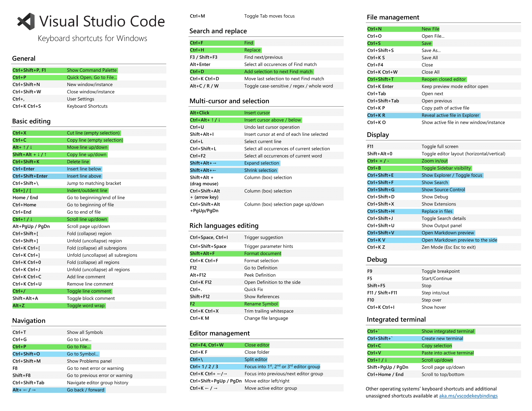This screenshot has height=411, width=532.
Task: Select the Toggle line comment entry
Action: 62,291
